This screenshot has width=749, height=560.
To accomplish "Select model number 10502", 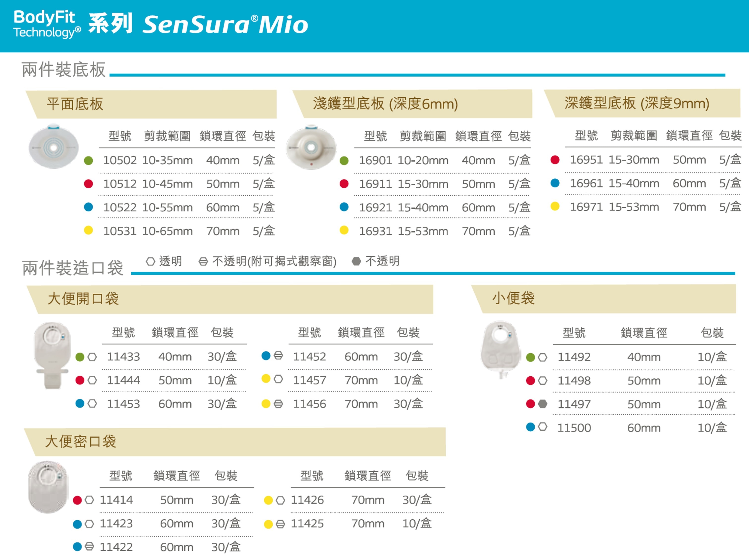I will point(120,161).
